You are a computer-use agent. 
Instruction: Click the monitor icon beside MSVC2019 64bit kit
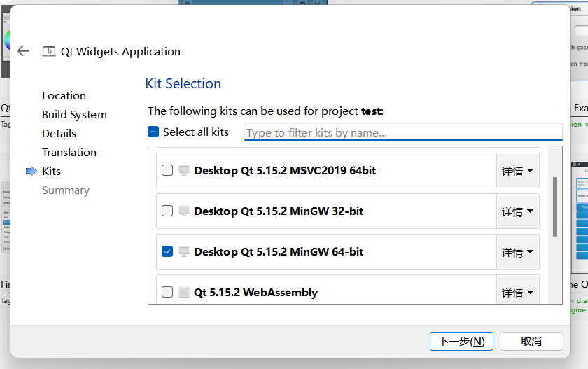(185, 170)
